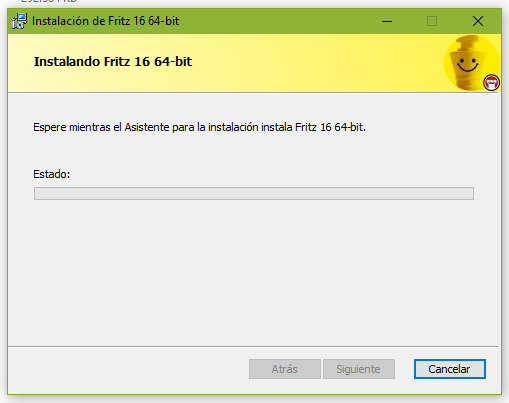Screen dimensions: 509x403
Task: Click the yellow gradient header banner background
Action: pyautogui.click(x=300, y=63)
